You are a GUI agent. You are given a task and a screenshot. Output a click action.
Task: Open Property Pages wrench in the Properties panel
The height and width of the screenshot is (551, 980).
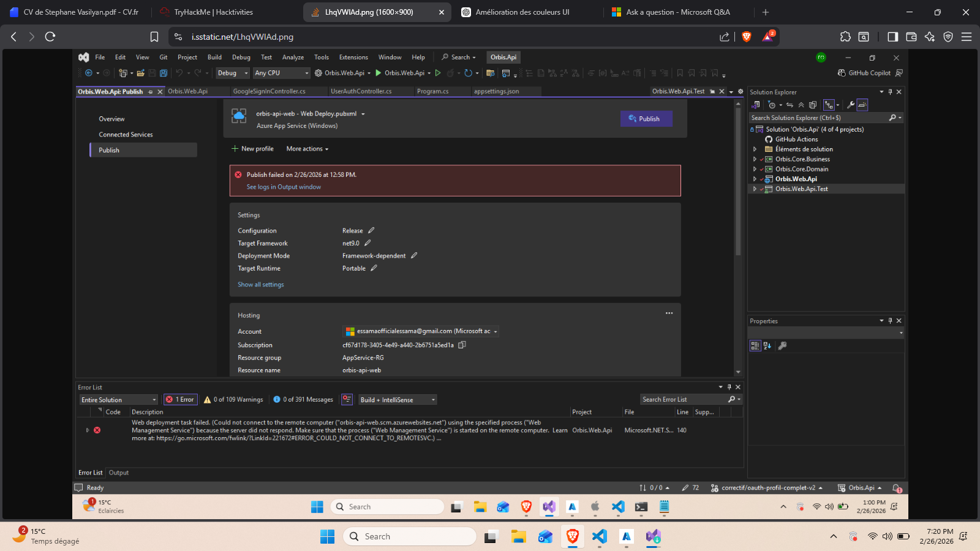(782, 346)
